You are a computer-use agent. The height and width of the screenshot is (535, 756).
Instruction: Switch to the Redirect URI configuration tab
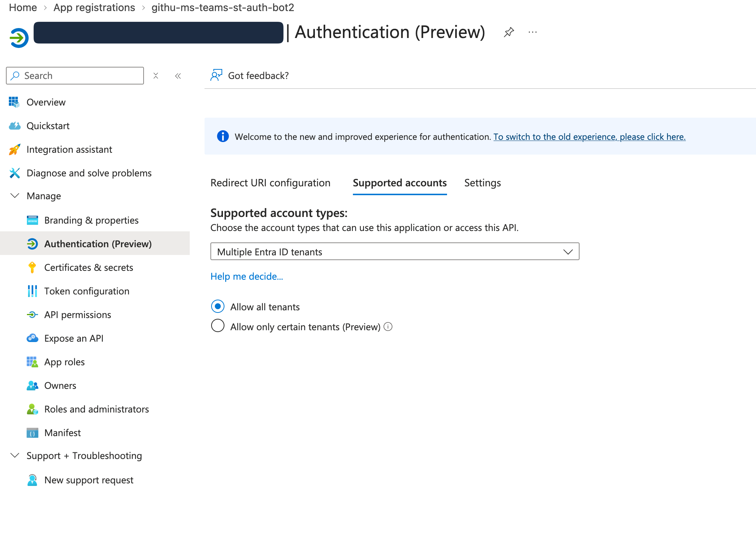pos(270,183)
